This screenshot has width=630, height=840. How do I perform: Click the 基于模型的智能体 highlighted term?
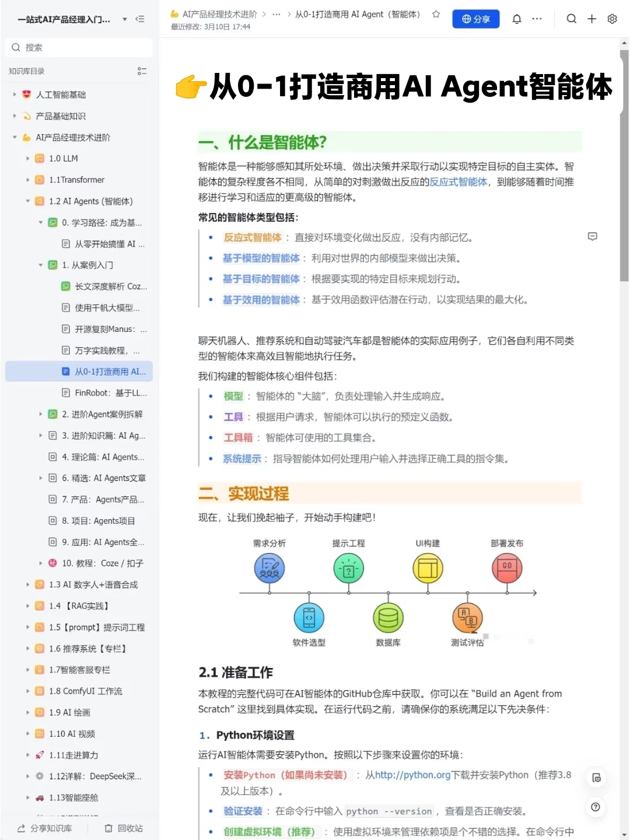point(261,258)
